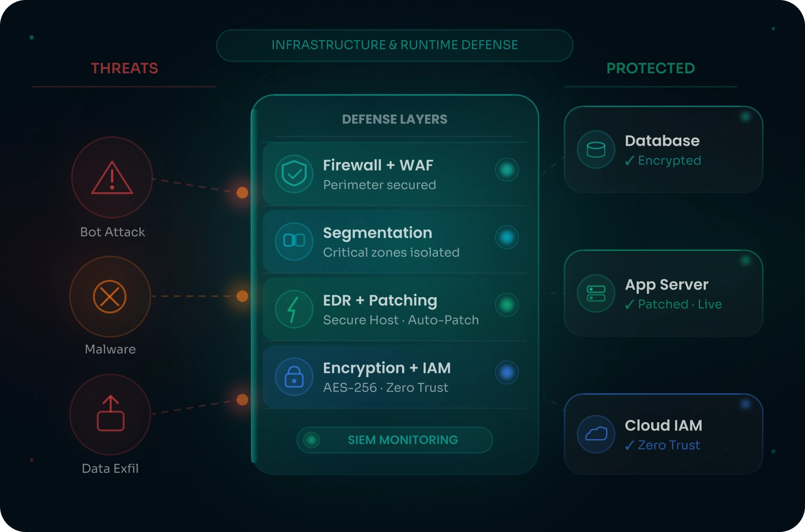
Task: Click the Data Exfil label
Action: [110, 469]
